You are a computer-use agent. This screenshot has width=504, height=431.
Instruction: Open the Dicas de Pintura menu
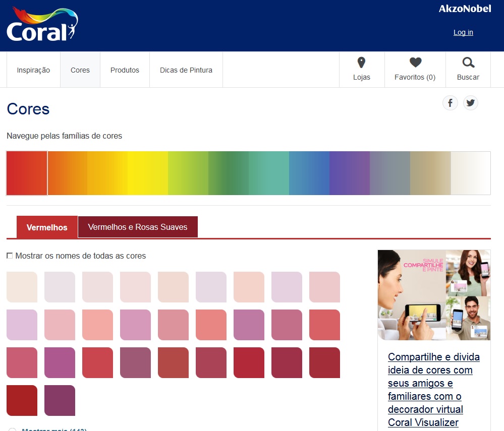[186, 70]
